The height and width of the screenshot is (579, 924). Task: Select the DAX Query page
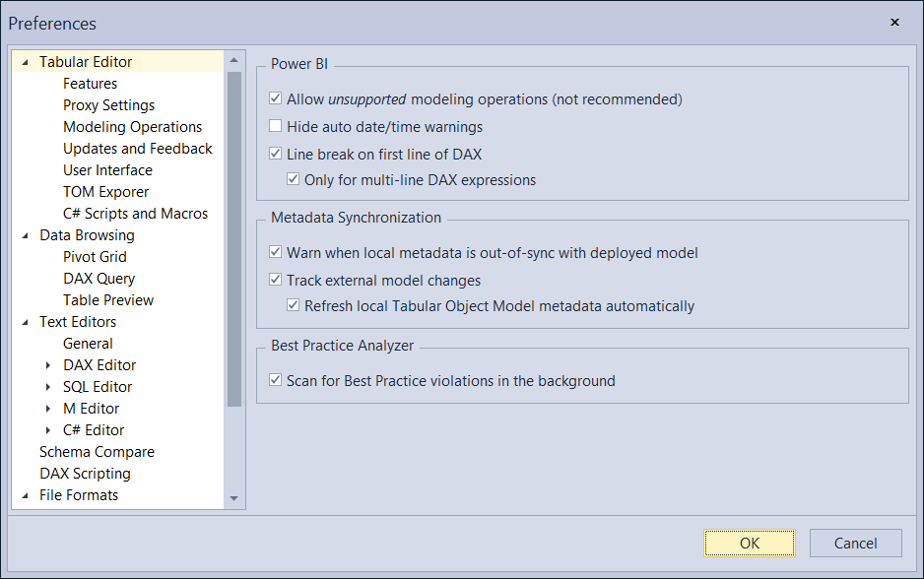[x=99, y=278]
